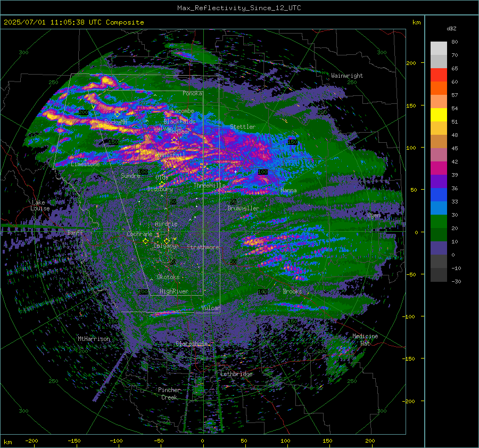
Task: Click the yellow diamond marker at Red Deer
Action: pos(174,140)
